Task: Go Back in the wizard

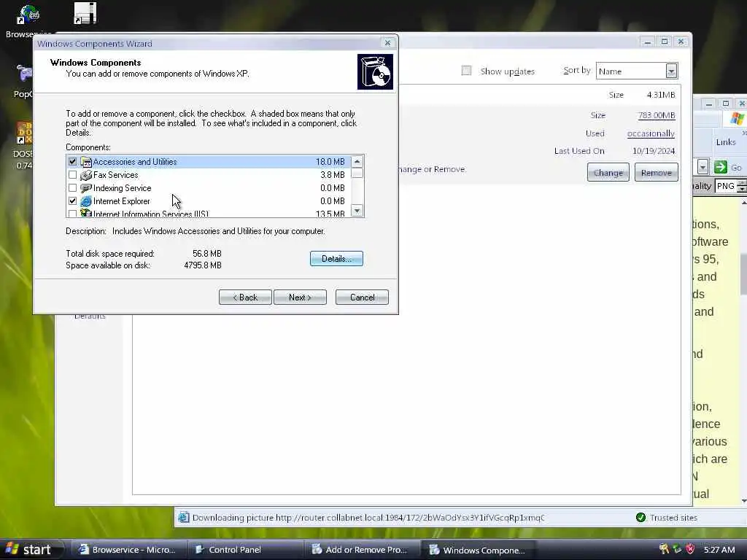Action: [245, 297]
